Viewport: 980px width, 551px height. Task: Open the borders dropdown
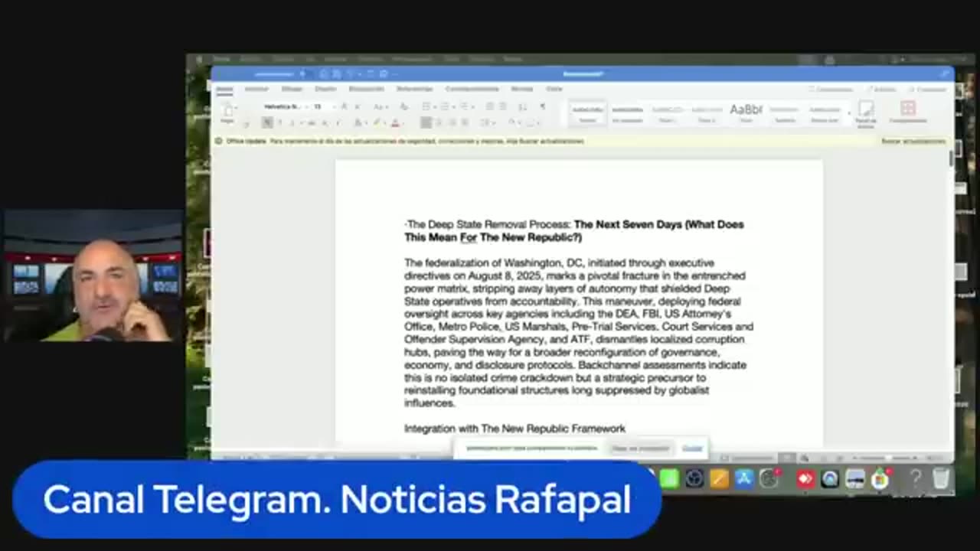pos(533,122)
